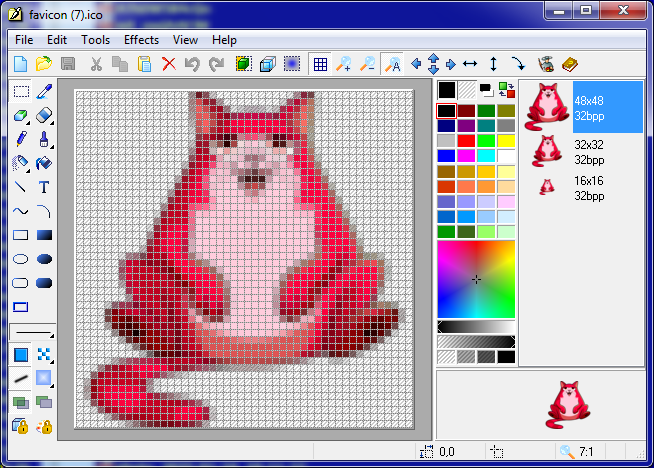Screen dimensions: 654x468
Task: Select the outlined rounded rectangle tool
Action: coord(20,283)
